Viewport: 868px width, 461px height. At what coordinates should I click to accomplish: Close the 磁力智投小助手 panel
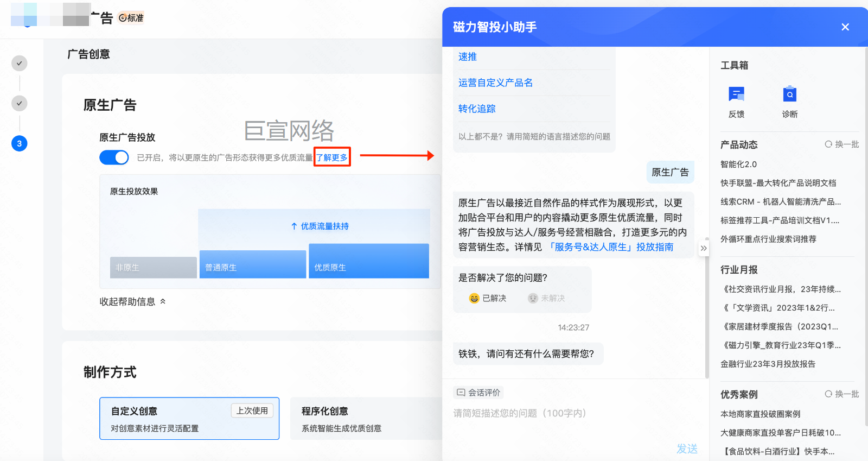coord(845,27)
